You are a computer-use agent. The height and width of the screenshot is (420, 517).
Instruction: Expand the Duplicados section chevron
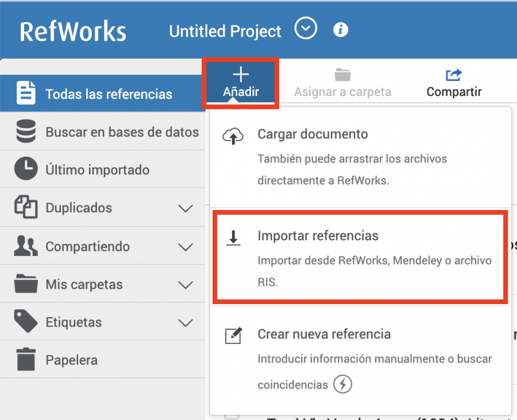point(185,208)
